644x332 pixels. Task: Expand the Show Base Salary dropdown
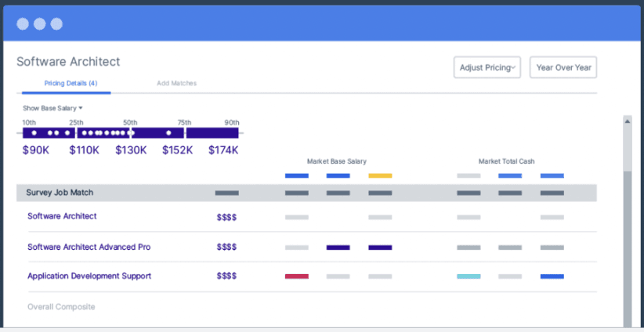click(52, 108)
